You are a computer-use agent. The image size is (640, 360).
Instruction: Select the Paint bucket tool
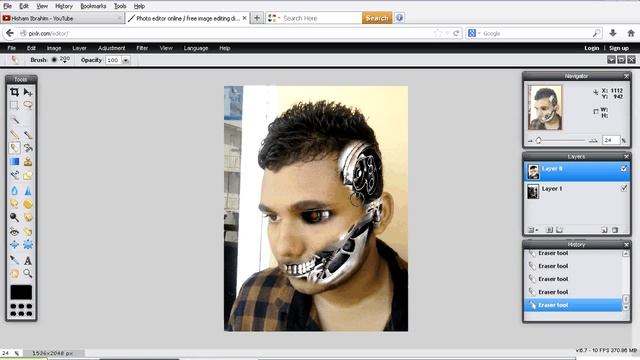(28, 148)
